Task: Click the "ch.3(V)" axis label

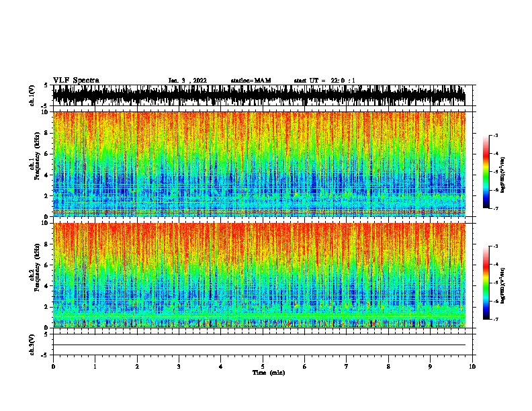Action: pos(32,345)
